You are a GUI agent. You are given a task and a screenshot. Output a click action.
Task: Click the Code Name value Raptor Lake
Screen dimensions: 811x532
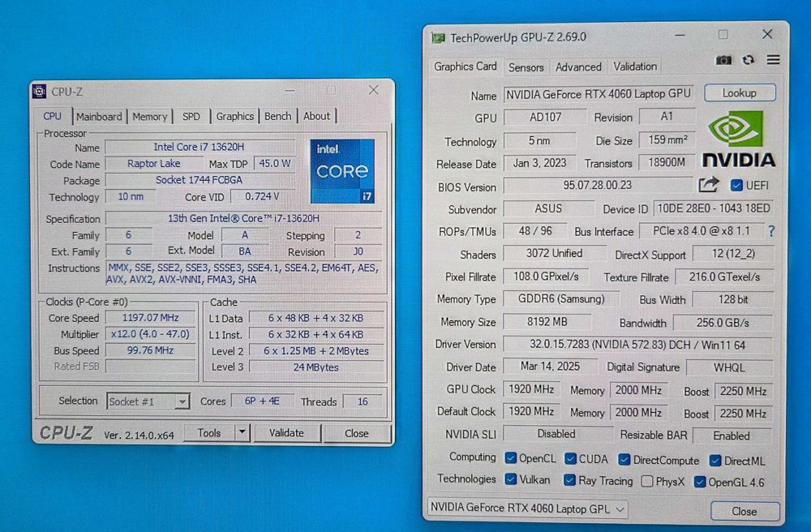153,163
